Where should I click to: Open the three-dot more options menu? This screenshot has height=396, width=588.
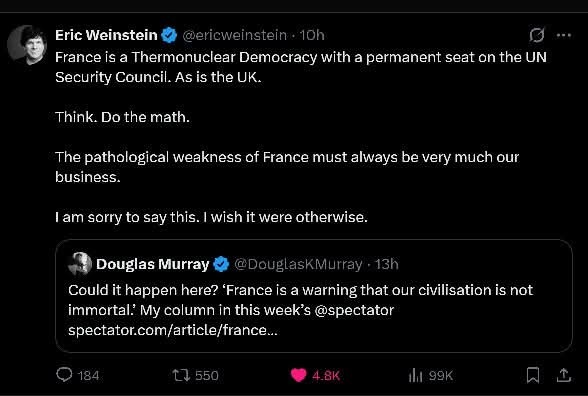564,35
